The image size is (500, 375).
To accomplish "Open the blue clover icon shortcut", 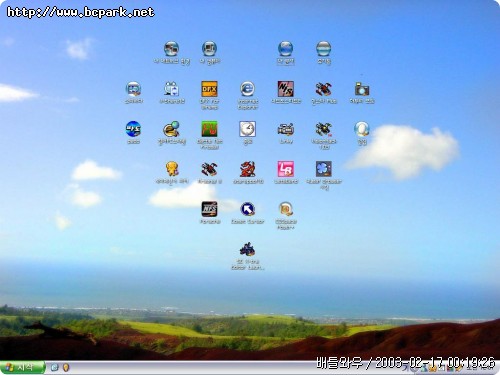I will click(x=324, y=169).
